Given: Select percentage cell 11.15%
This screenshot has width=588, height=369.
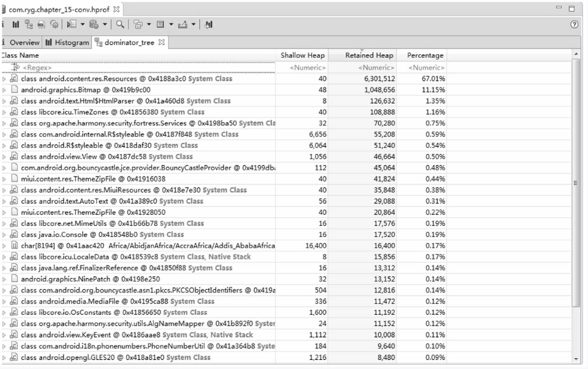Looking at the screenshot, I should pyautogui.click(x=433, y=90).
